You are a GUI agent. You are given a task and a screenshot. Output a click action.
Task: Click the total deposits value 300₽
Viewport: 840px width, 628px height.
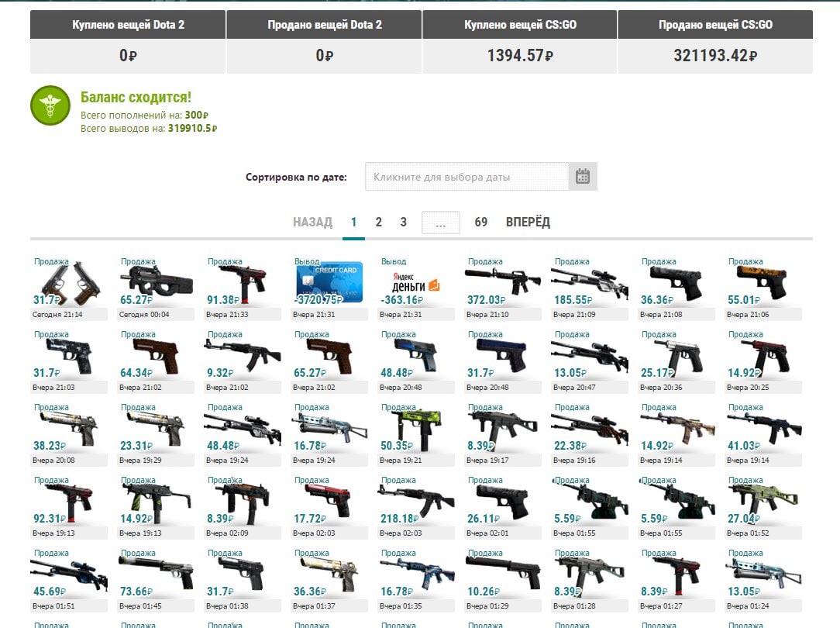click(x=197, y=115)
